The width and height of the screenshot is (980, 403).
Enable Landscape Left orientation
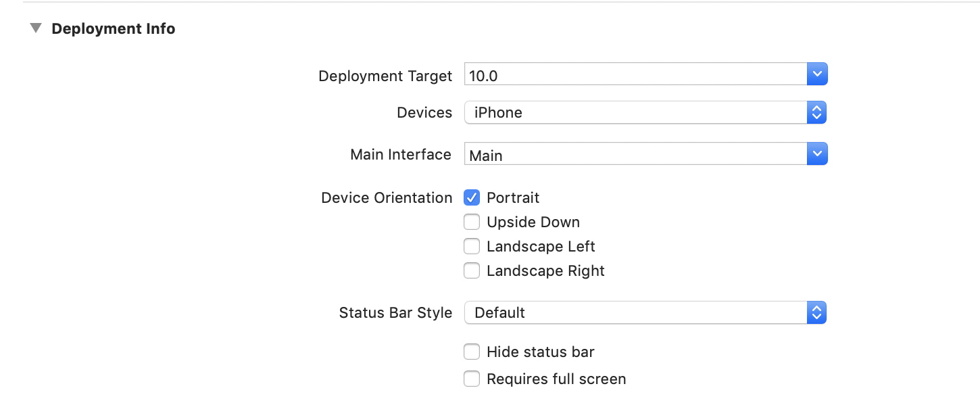coord(472,246)
